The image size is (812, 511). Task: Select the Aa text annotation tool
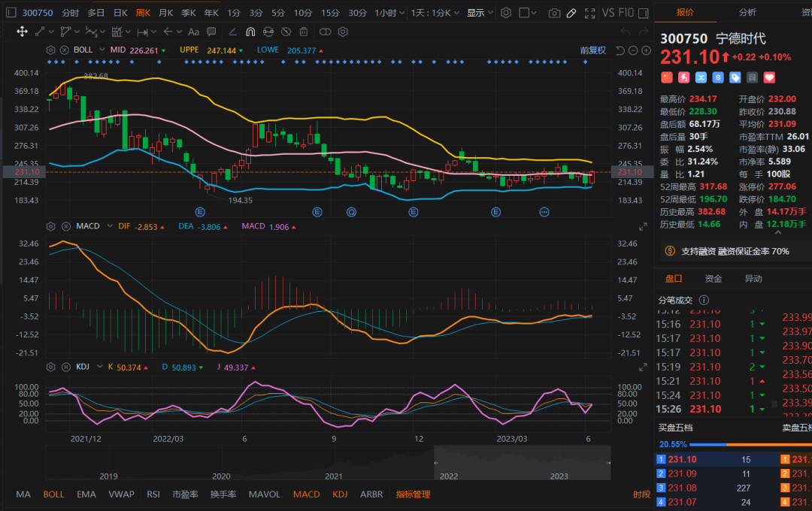(193, 32)
